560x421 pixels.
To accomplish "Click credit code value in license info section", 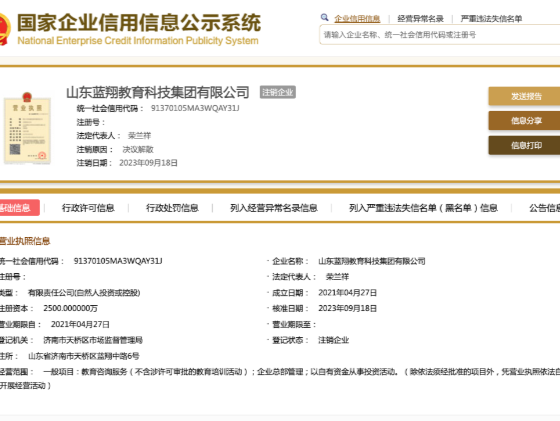I will coord(118,261).
